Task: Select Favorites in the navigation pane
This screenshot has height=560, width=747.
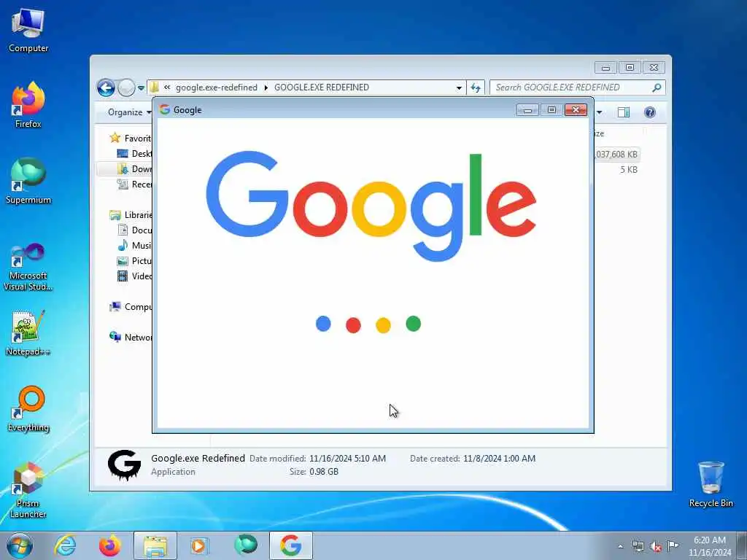Action: [x=130, y=138]
